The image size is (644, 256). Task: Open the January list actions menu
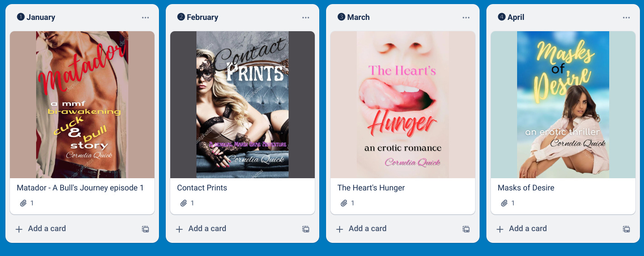click(x=145, y=18)
